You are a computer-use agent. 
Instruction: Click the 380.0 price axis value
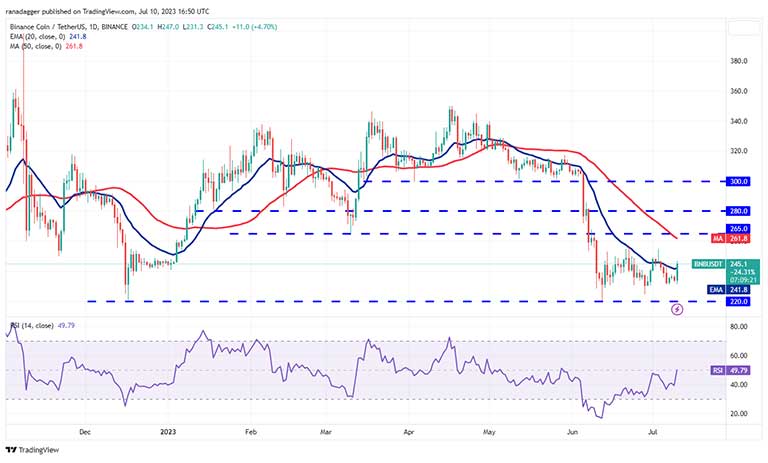point(739,61)
